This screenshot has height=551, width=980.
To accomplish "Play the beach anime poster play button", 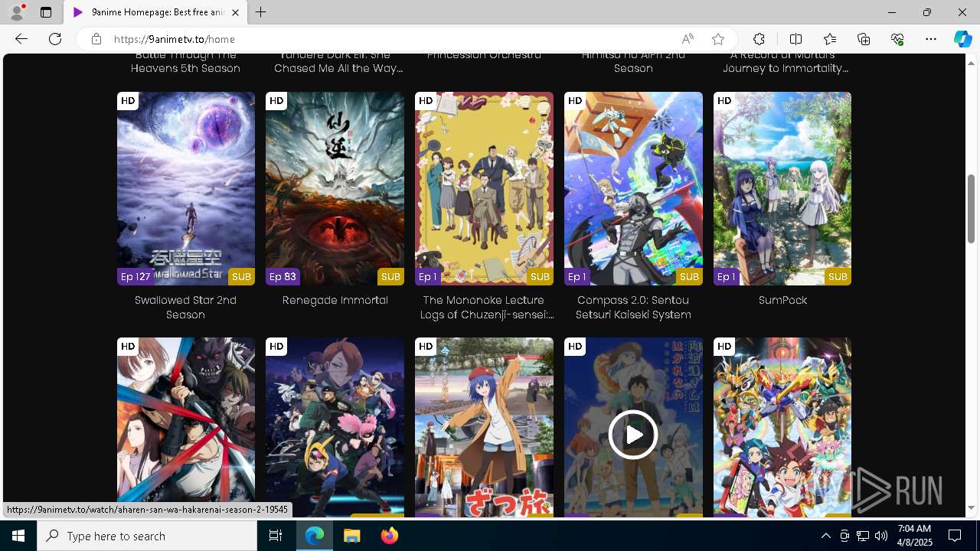I will click(x=633, y=435).
